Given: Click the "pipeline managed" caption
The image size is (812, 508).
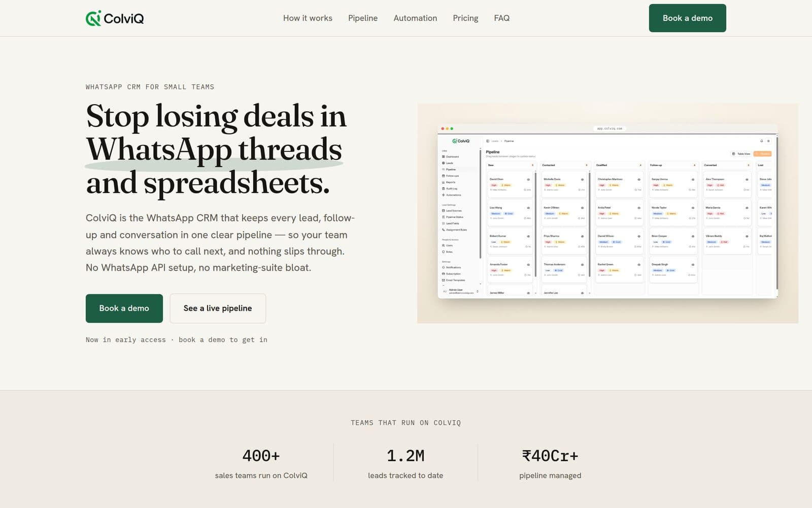Looking at the screenshot, I should (550, 475).
